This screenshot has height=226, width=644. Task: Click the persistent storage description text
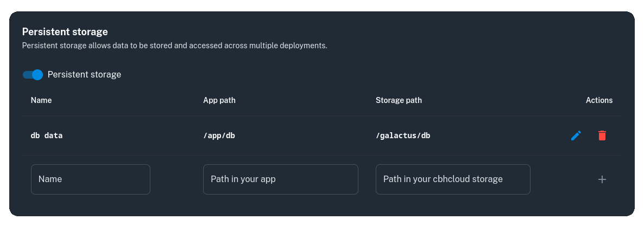coord(174,46)
